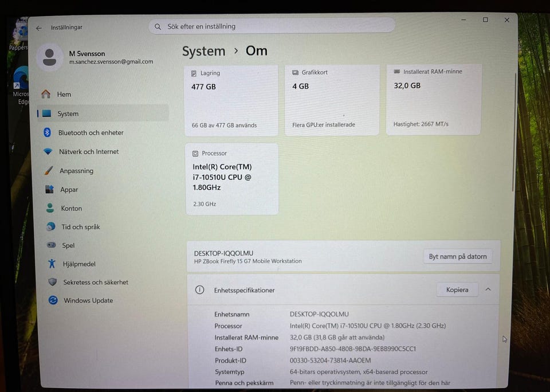Click the Systemtyp 64-bitars value
The height and width of the screenshot is (392, 550).
(359, 371)
